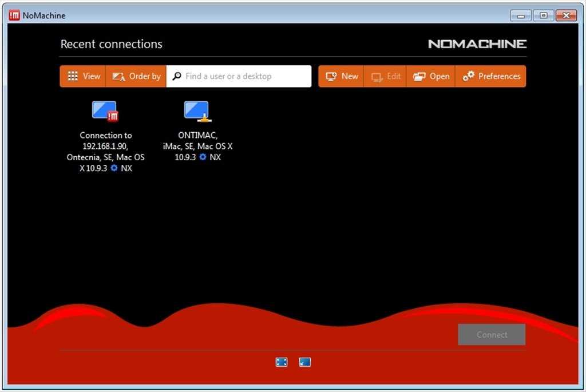Screen dimensions: 586x392
Task: Maximize the NoMachine window
Action: tap(543, 15)
